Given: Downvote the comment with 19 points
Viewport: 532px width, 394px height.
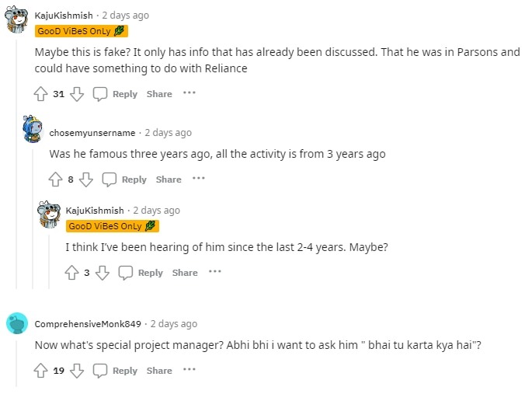Looking at the screenshot, I should point(77,371).
